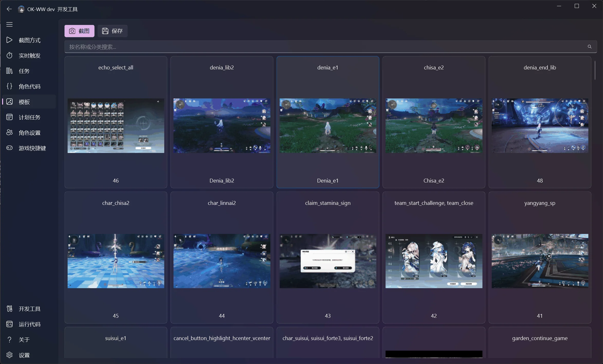The image size is (603, 364).
Task: Click the gamepad icon beside 游戏快捷键
Action: click(x=10, y=148)
